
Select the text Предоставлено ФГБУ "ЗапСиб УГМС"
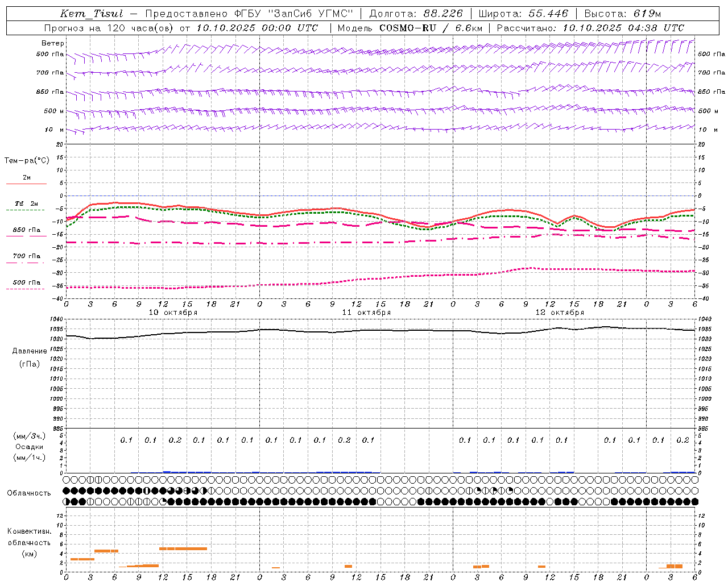coord(249,14)
